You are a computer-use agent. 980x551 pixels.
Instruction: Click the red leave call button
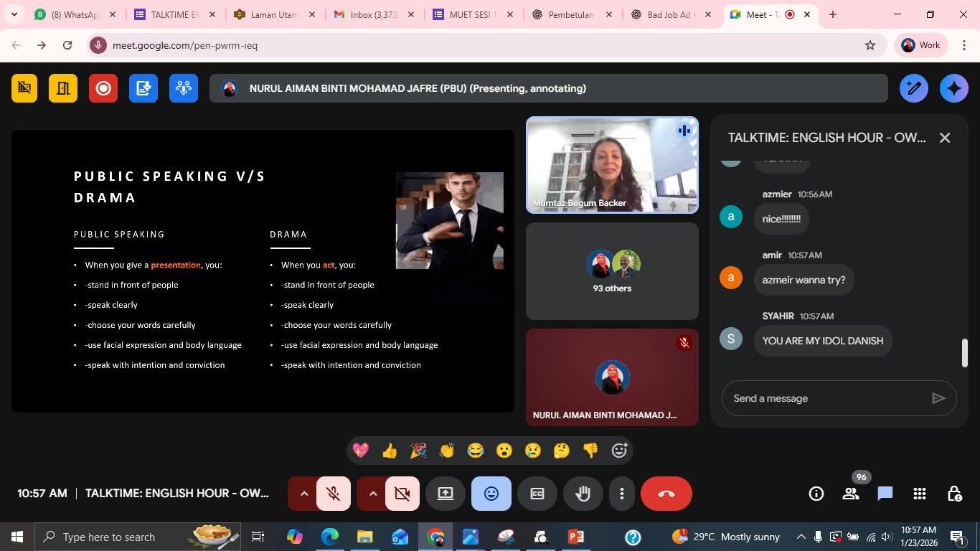tap(666, 494)
